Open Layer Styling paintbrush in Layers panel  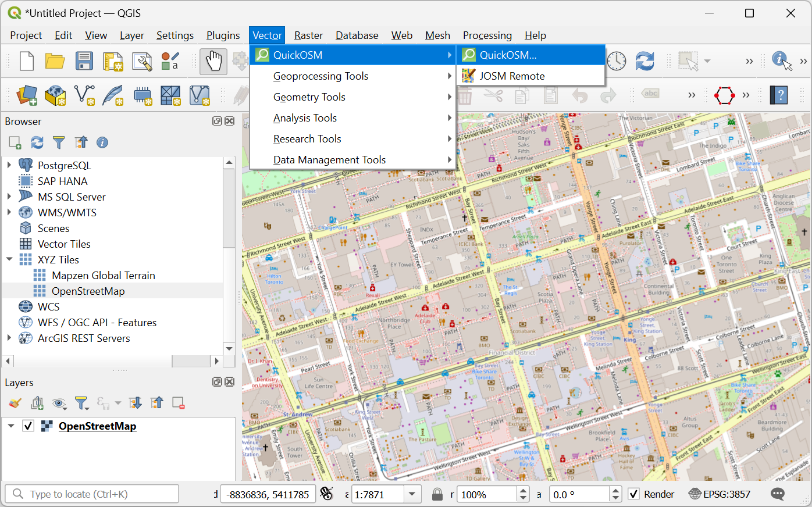(x=15, y=403)
